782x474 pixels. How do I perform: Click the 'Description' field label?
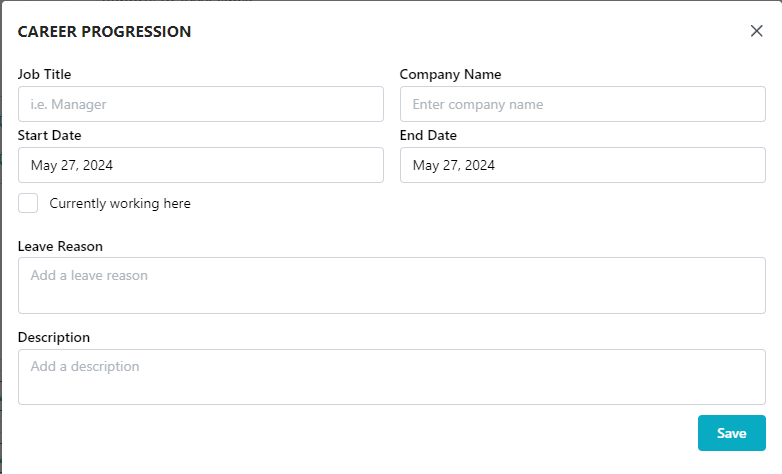[x=54, y=337]
